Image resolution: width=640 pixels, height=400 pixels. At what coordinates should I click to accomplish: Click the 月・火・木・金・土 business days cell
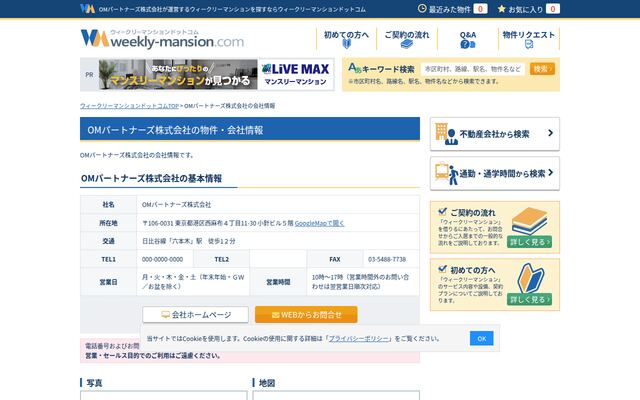tap(193, 282)
